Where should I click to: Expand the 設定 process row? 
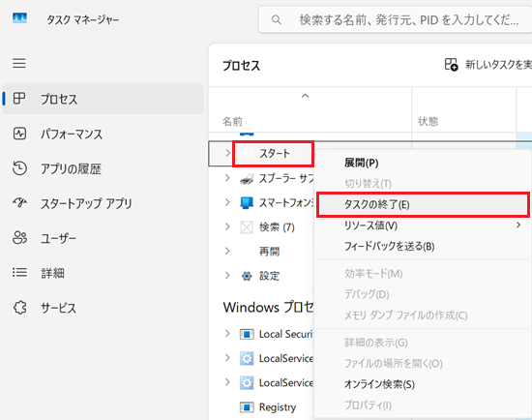pos(227,276)
